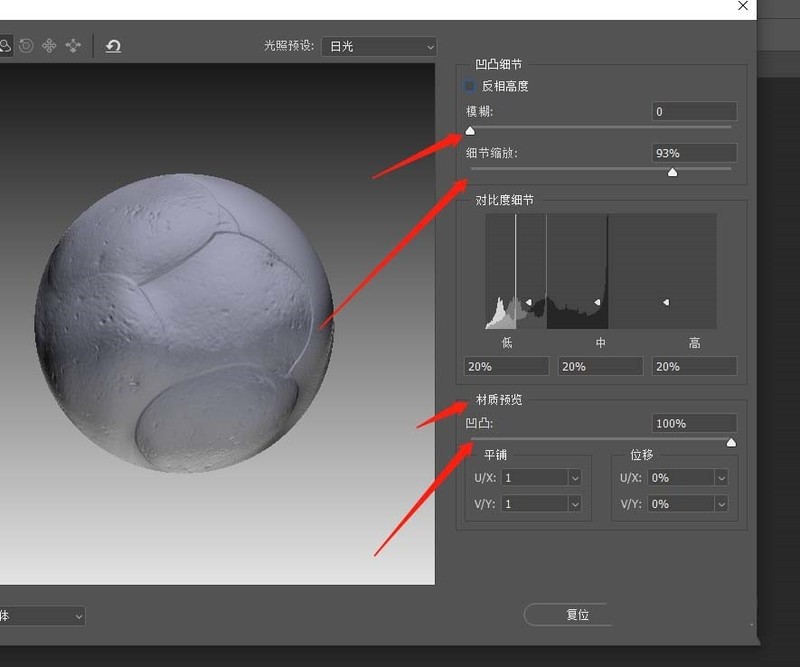
Task: Select the Pan 3D camera tool
Action: tap(48, 45)
